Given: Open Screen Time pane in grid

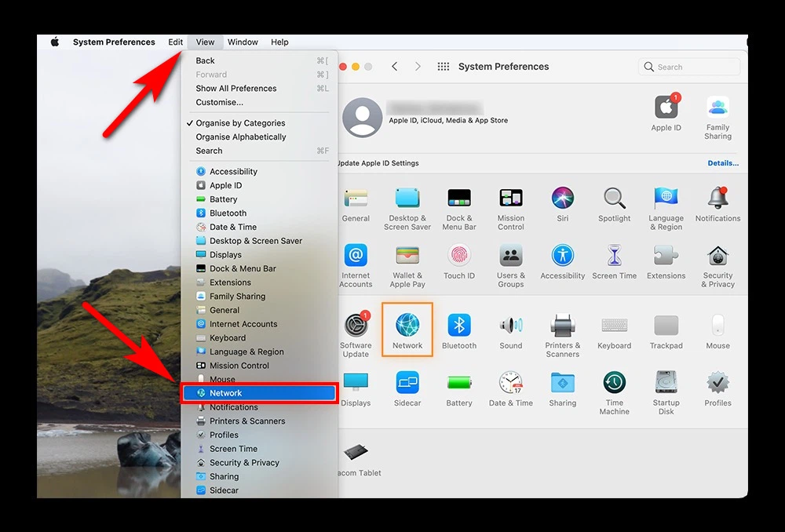Looking at the screenshot, I should (x=615, y=255).
